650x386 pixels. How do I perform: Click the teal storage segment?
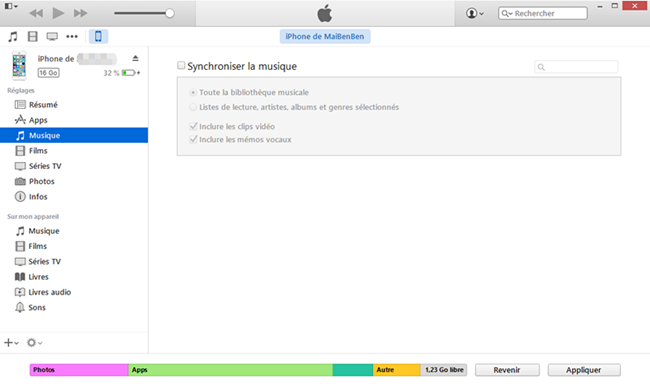[x=353, y=370]
